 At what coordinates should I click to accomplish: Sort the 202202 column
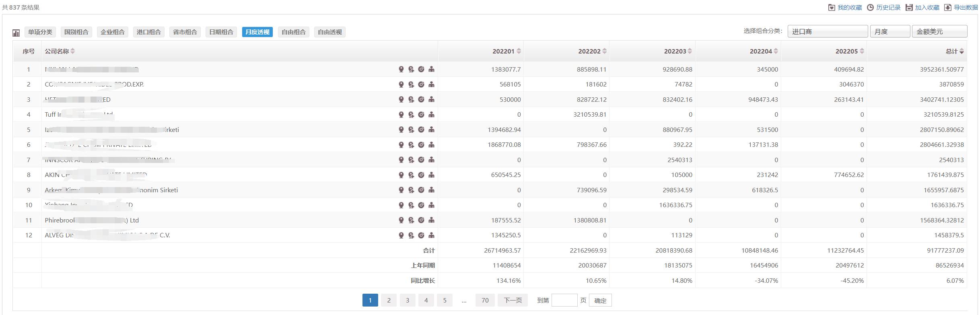[604, 51]
